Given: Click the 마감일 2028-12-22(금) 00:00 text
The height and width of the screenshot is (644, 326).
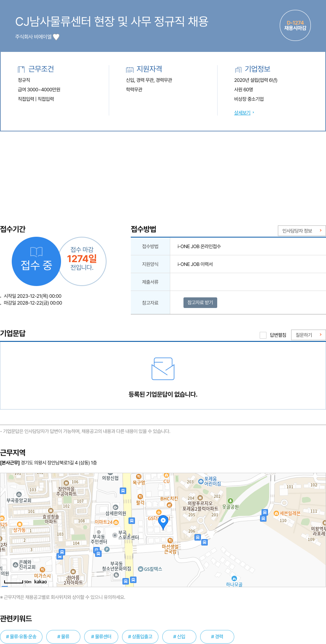Looking at the screenshot, I should point(33,303).
